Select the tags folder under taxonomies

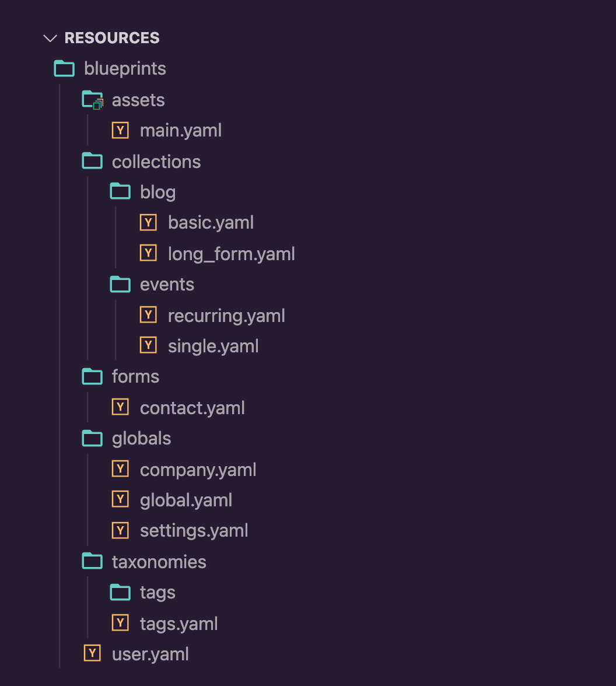157,592
